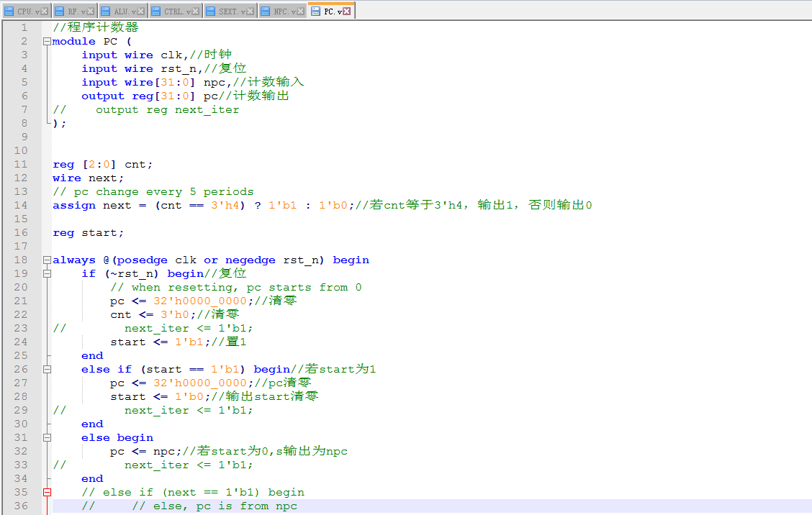Image resolution: width=812 pixels, height=515 pixels.
Task: Switch to the NPC.v tab
Action: click(283, 12)
